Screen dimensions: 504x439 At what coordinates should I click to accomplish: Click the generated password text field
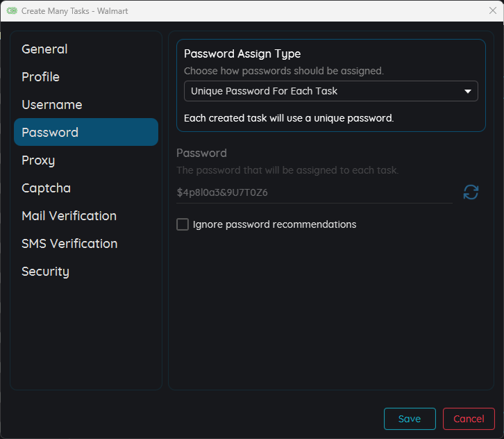pyautogui.click(x=314, y=192)
